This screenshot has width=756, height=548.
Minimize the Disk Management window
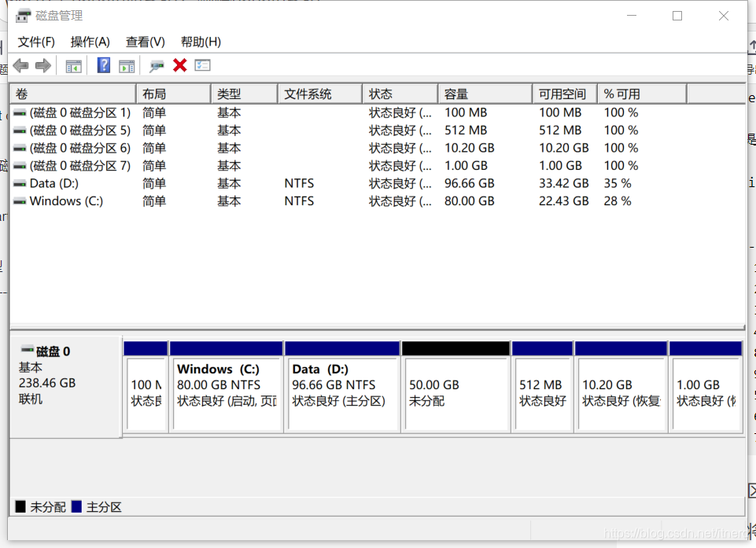pyautogui.click(x=632, y=16)
